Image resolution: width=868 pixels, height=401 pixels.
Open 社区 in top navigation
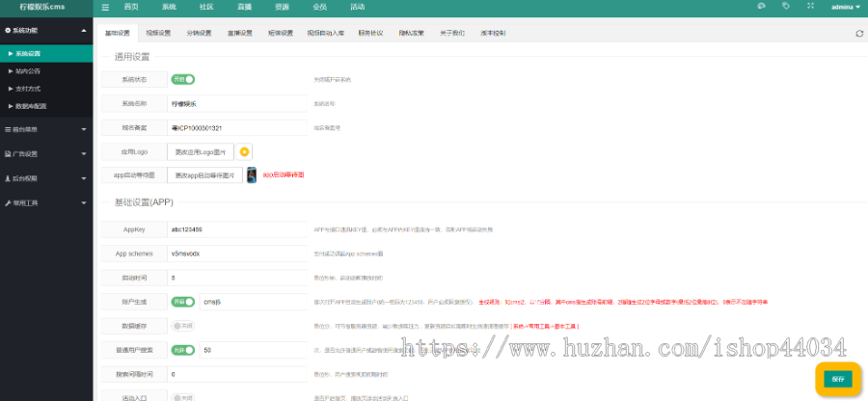[x=206, y=7]
